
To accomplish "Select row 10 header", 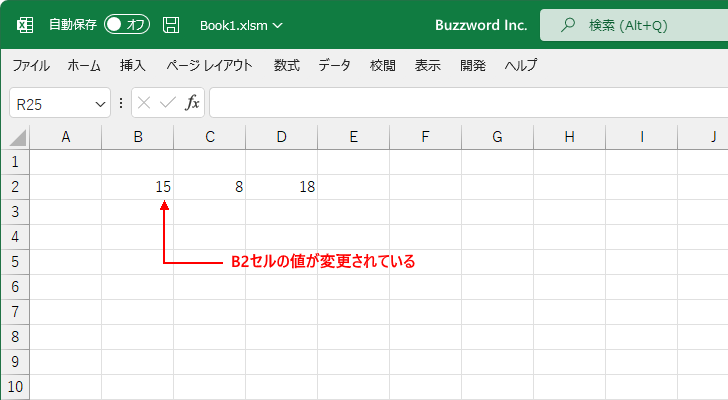I will pos(15,387).
